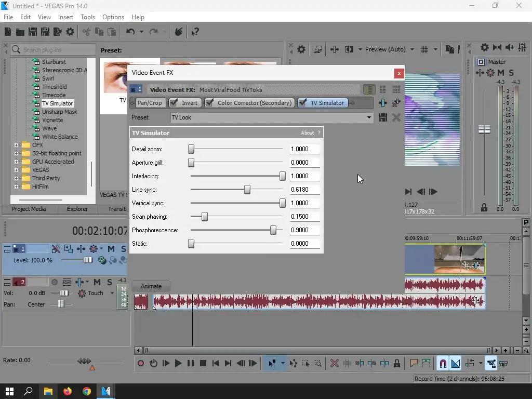
Task: Toggle Master bus Solo S button
Action: coord(511,73)
